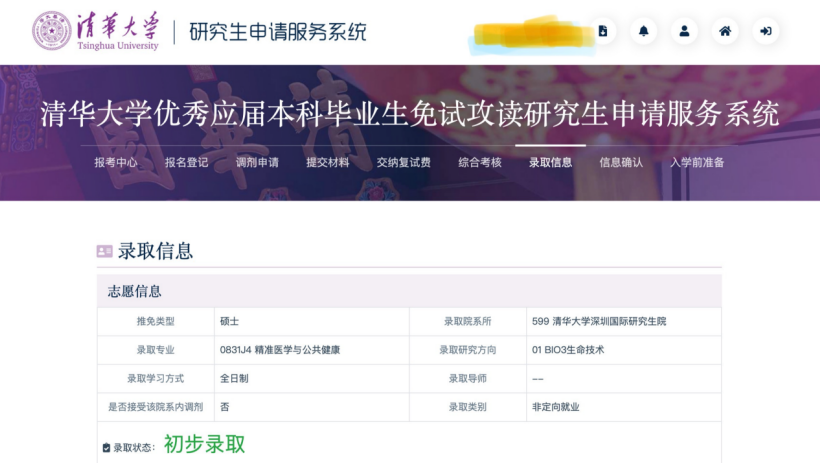Click the 录取状态 label
The width and height of the screenshot is (820, 463).
click(x=134, y=448)
